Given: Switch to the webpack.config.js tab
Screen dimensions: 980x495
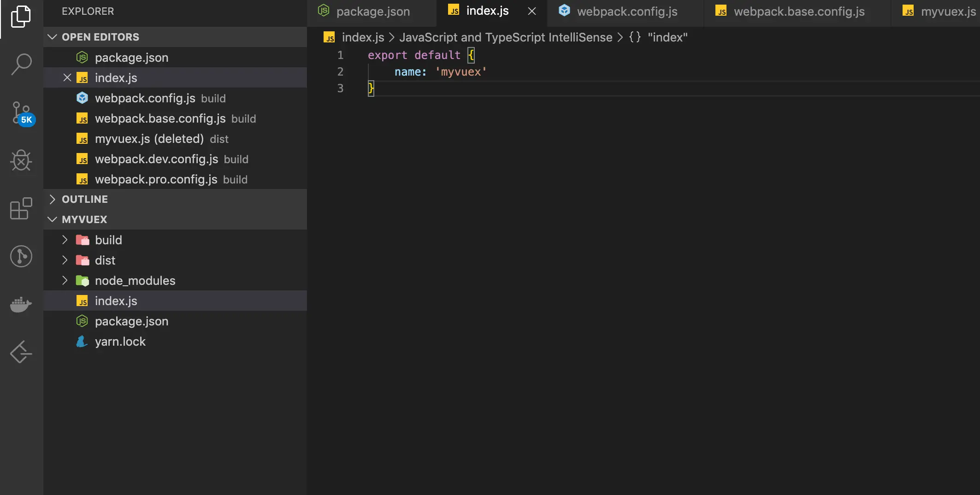Looking at the screenshot, I should (627, 12).
